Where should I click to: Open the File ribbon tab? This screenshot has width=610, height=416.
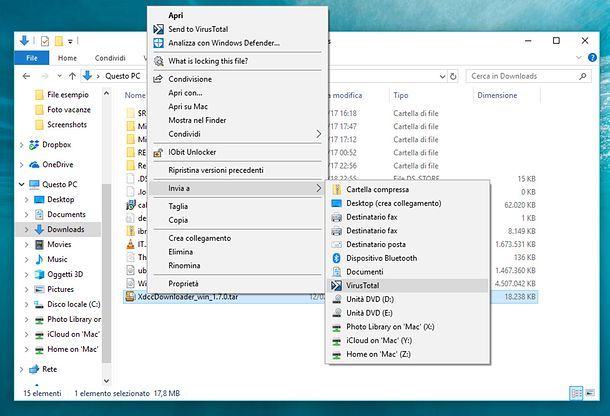(32, 58)
